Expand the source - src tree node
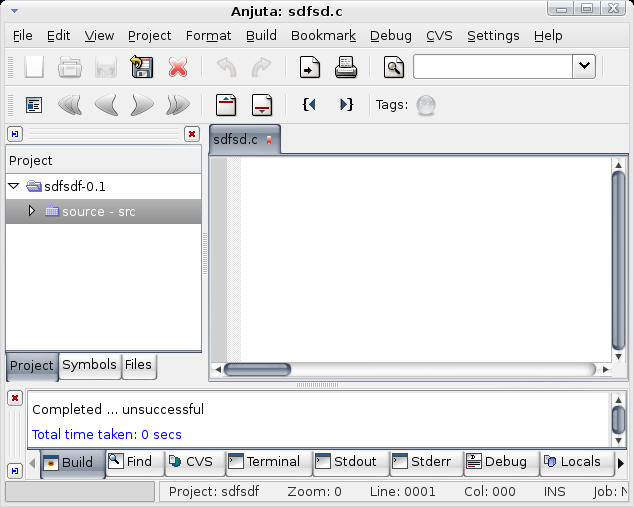Image resolution: width=634 pixels, height=507 pixels. pos(32,211)
